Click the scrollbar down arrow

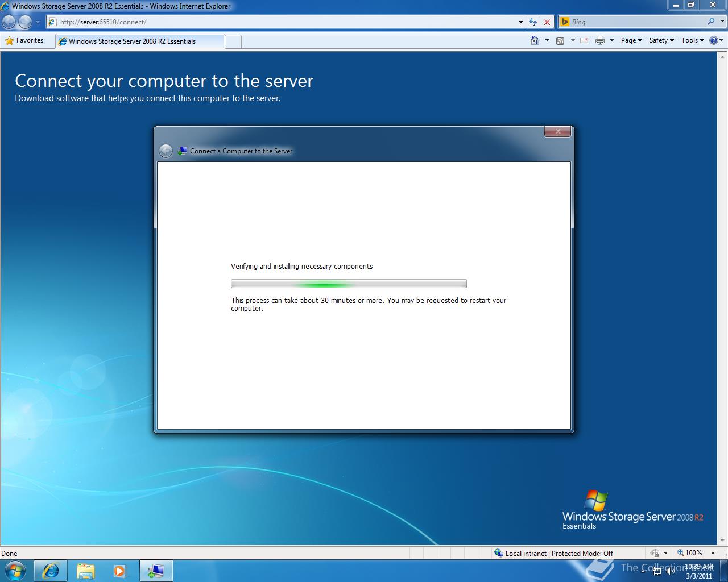723,541
